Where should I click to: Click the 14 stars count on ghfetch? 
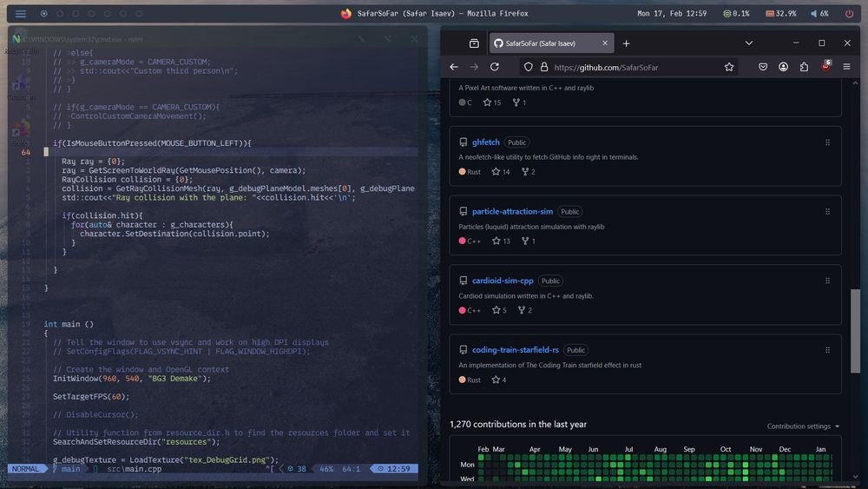(501, 172)
